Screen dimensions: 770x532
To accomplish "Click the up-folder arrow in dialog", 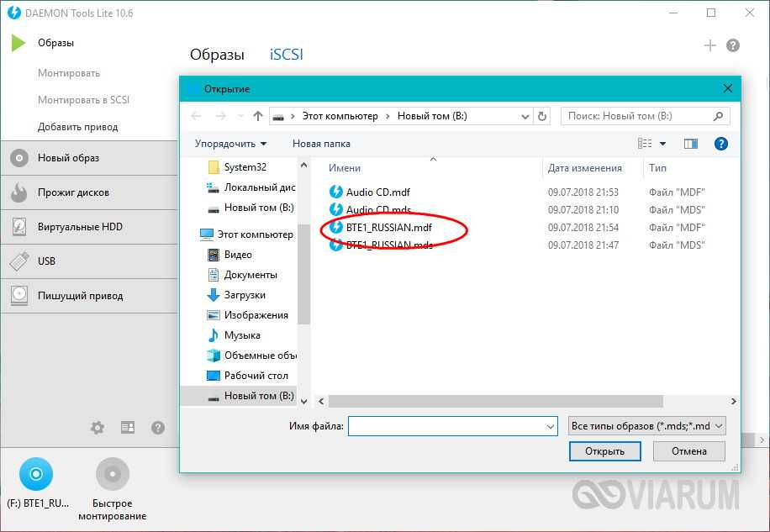I will click(258, 116).
